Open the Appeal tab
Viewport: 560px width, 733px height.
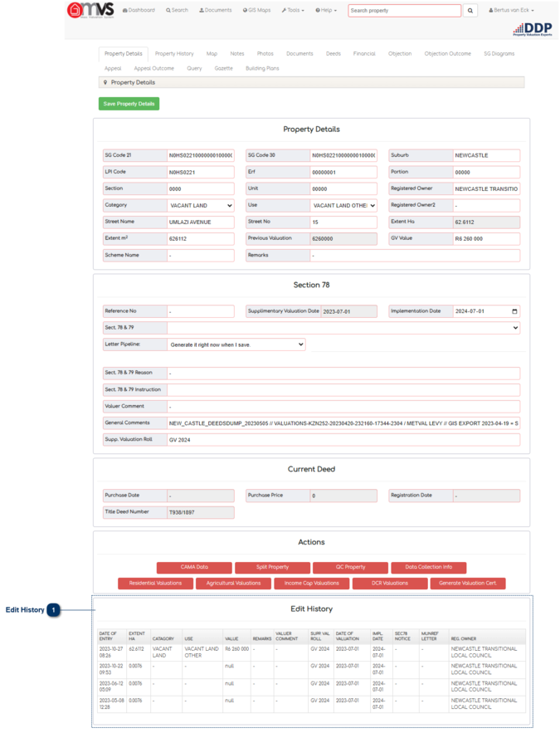point(113,68)
